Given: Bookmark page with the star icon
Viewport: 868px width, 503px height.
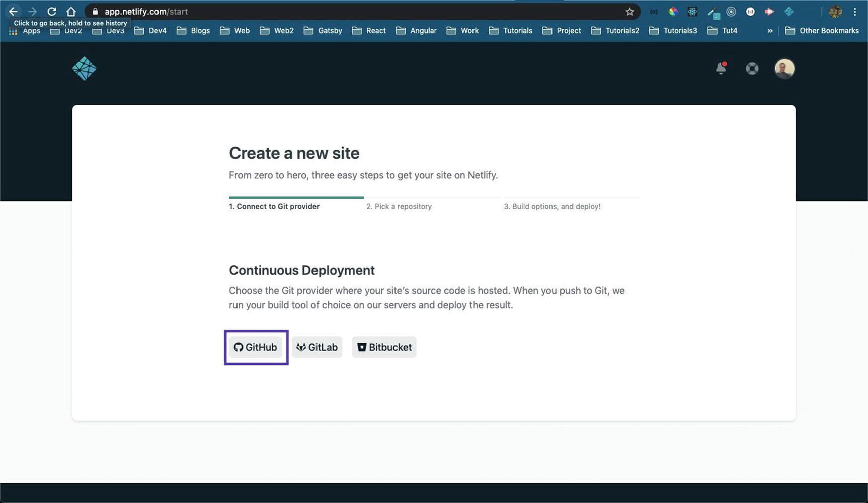Looking at the screenshot, I should [629, 12].
